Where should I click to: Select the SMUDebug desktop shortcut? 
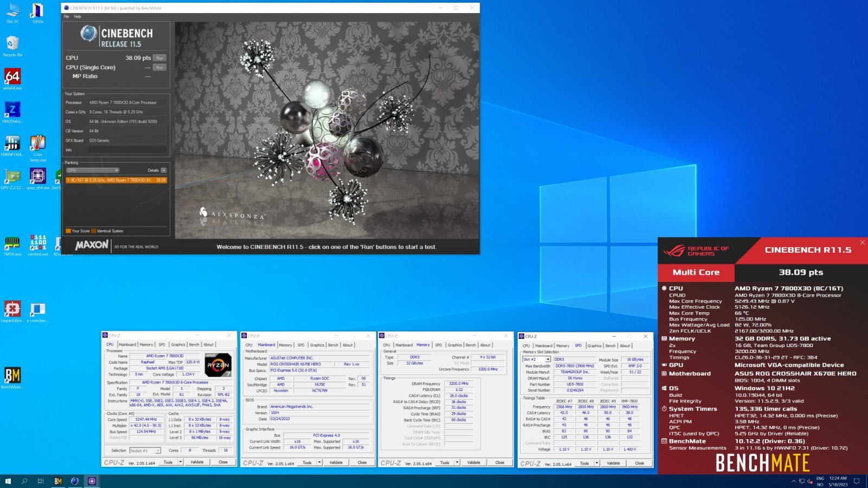point(12,113)
